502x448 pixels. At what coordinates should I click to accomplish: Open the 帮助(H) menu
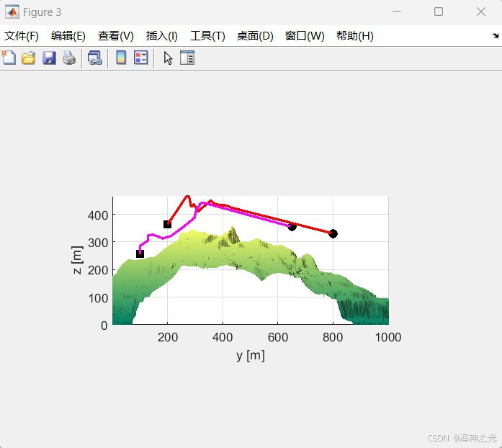[355, 36]
